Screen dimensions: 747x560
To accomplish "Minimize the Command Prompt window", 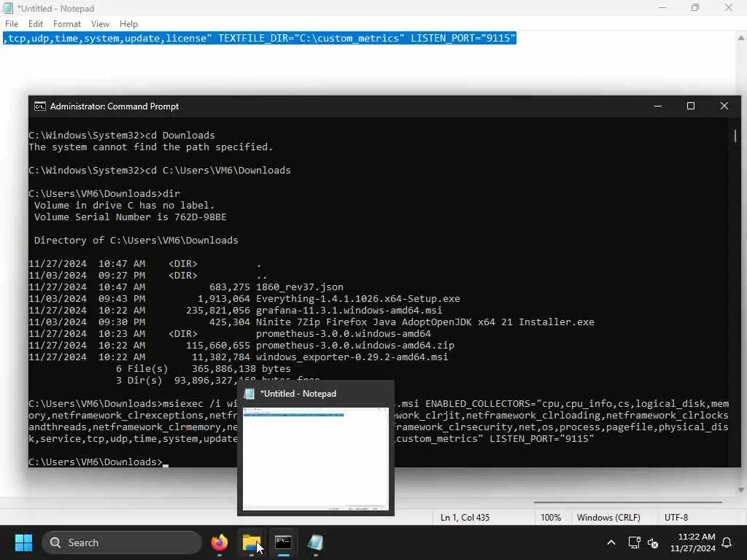I will (x=658, y=106).
